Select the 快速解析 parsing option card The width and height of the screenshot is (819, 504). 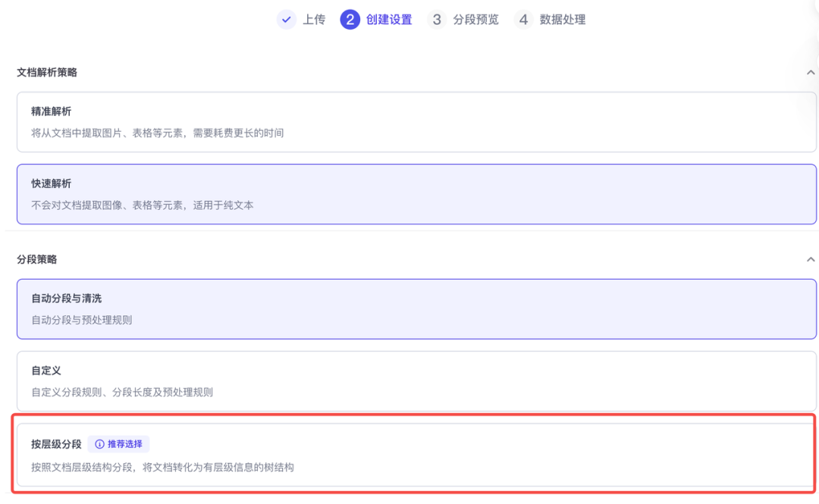coord(416,194)
